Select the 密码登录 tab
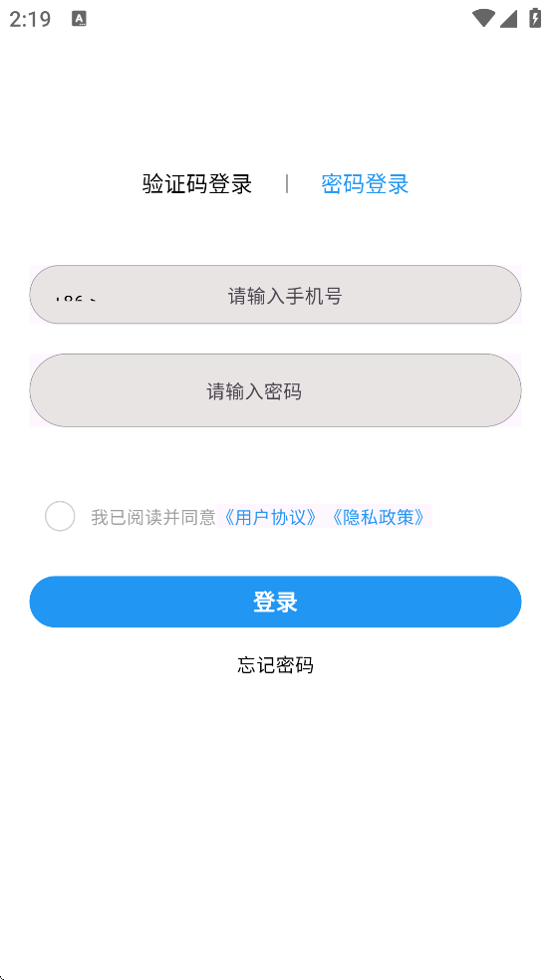The width and height of the screenshot is (551, 980). pyautogui.click(x=365, y=183)
